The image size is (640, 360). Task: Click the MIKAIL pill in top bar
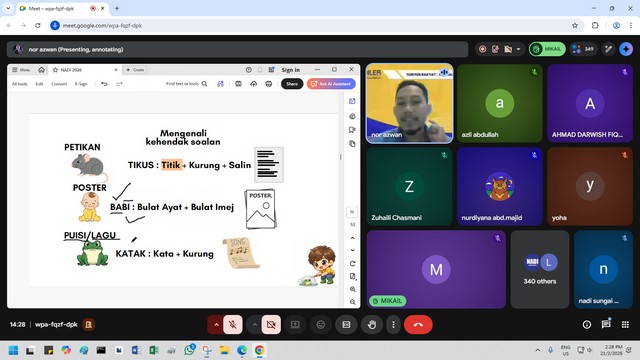click(x=547, y=49)
